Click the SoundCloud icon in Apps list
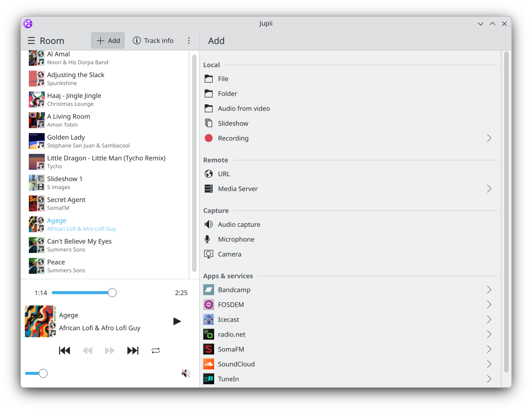Screen dimensions: 532x412 click(x=209, y=364)
